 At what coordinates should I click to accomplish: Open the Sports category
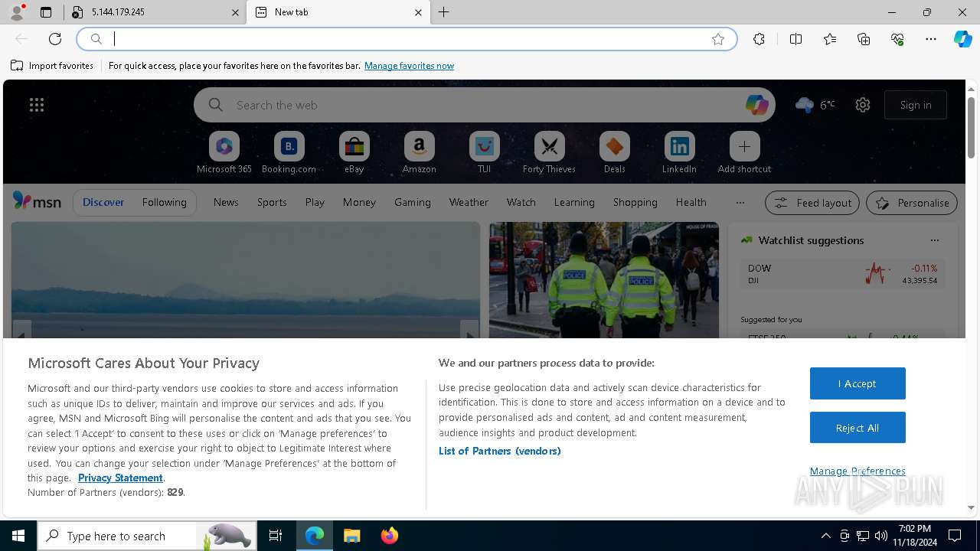[x=272, y=202]
